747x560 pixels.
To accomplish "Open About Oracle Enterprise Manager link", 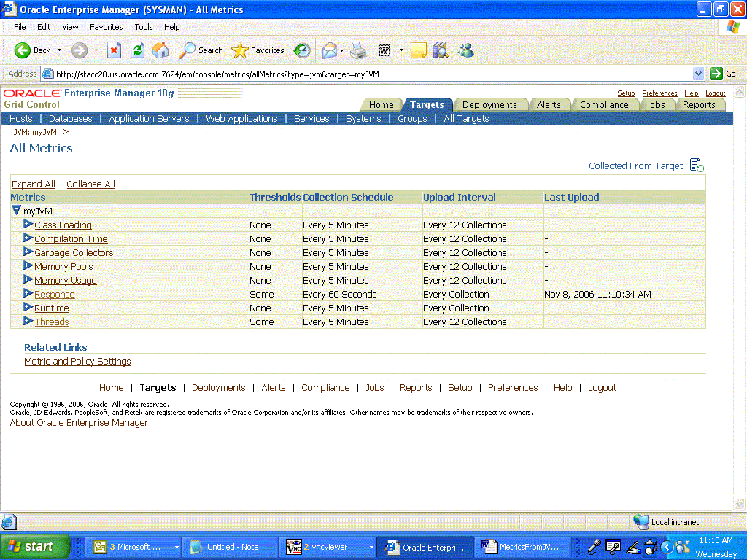I will click(x=79, y=423).
